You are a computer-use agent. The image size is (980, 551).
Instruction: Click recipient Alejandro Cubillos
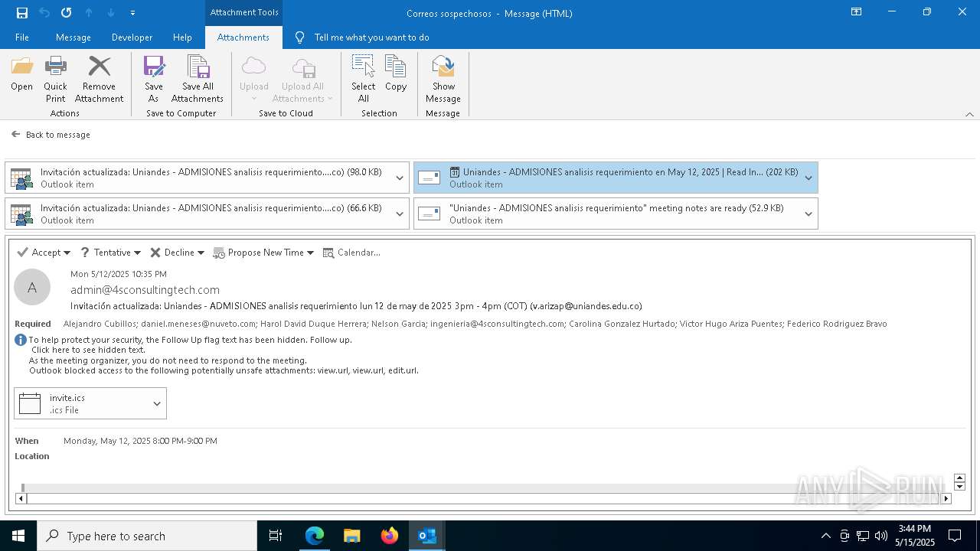99,324
